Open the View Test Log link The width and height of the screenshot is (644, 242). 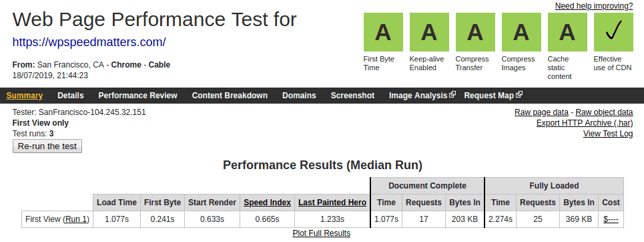(608, 134)
